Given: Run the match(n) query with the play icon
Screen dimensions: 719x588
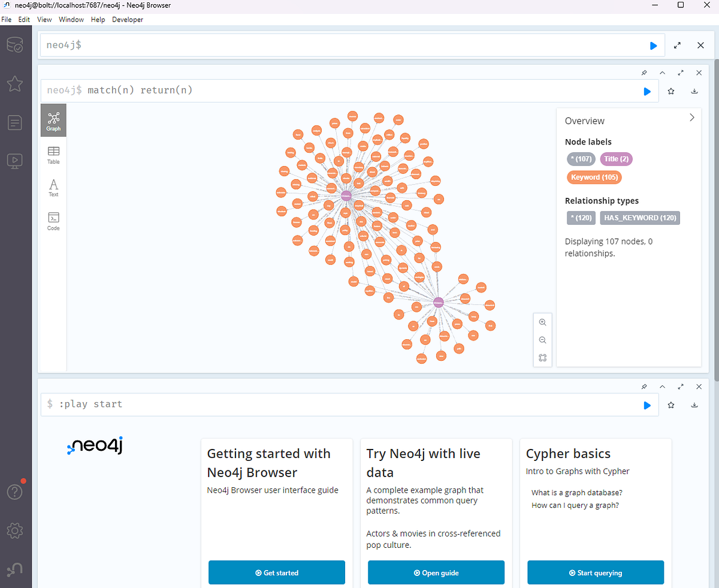Looking at the screenshot, I should (647, 91).
